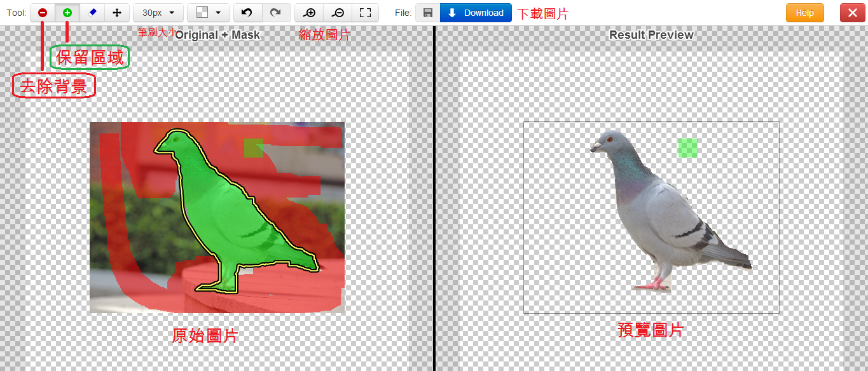Screen dimensions: 868x371
Task: Click the Download button
Action: pyautogui.click(x=476, y=13)
